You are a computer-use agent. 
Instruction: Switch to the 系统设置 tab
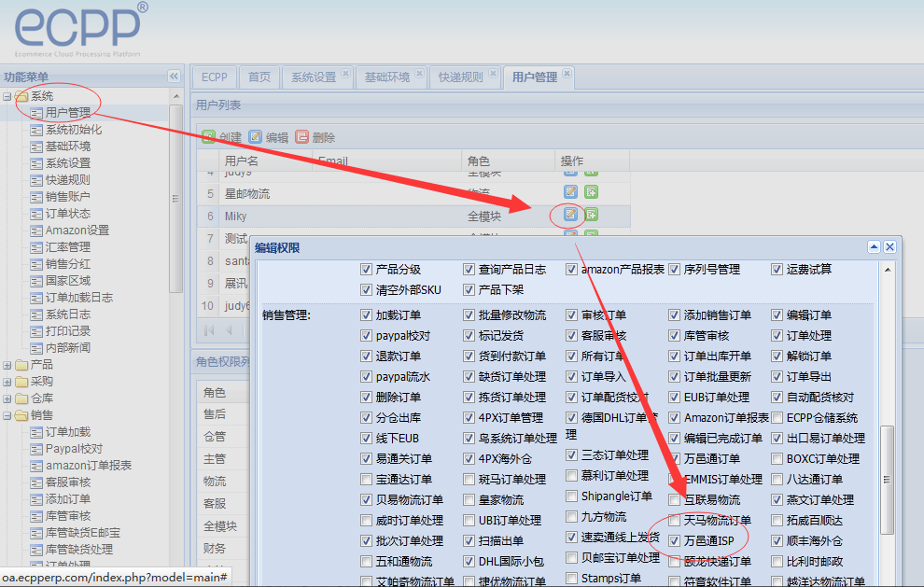tap(313, 77)
